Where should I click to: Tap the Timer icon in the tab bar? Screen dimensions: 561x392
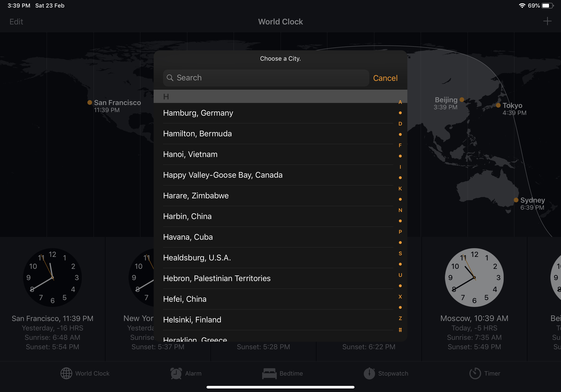[475, 373]
